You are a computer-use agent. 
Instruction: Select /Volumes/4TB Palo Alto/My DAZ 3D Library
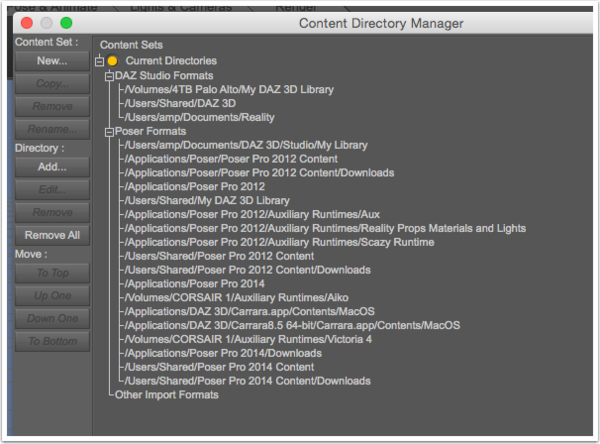click(x=229, y=90)
